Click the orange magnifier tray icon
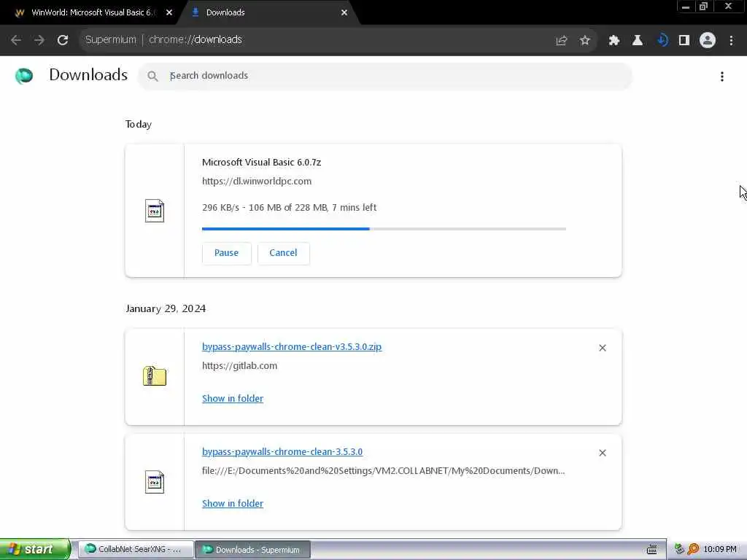This screenshot has width=747, height=560. pyautogui.click(x=693, y=550)
